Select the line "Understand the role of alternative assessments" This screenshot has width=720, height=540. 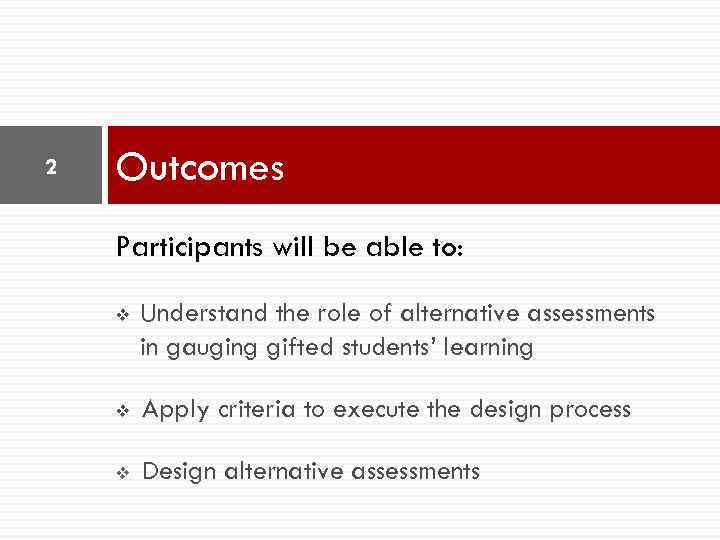[x=398, y=314]
